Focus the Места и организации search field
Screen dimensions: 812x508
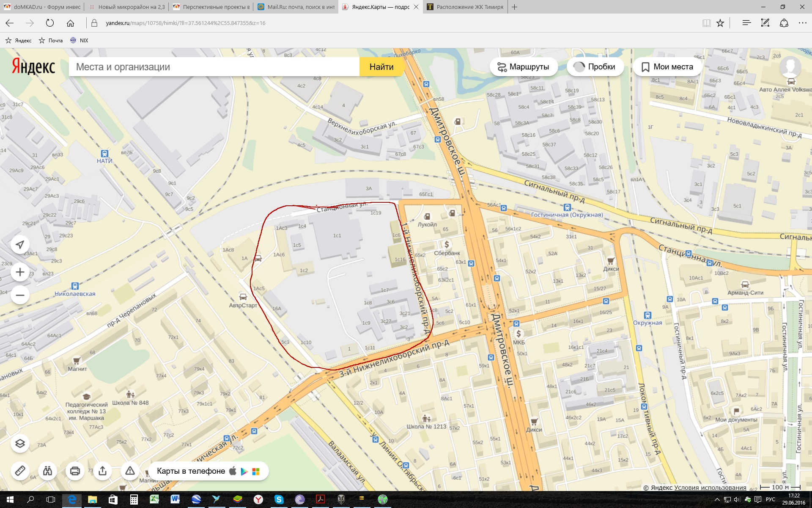point(214,67)
